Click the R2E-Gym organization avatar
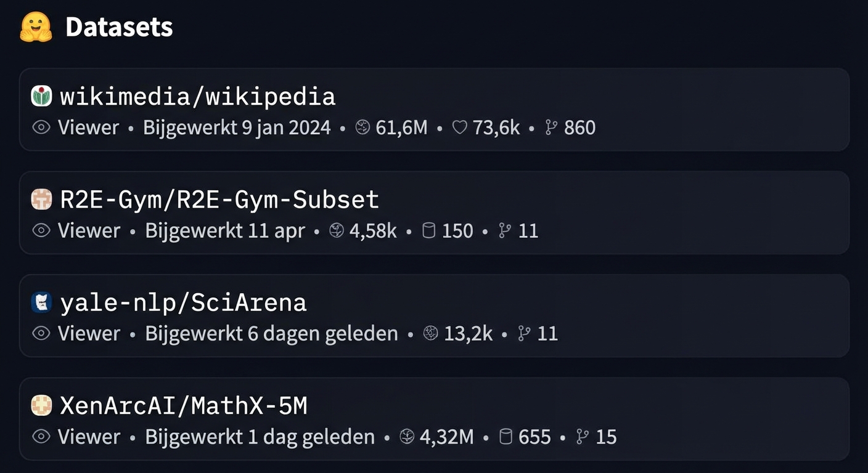Image resolution: width=868 pixels, height=473 pixels. (x=41, y=199)
